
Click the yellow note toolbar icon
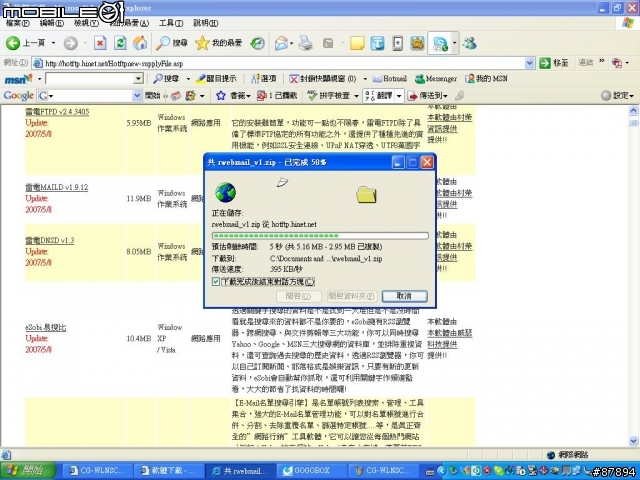(357, 43)
